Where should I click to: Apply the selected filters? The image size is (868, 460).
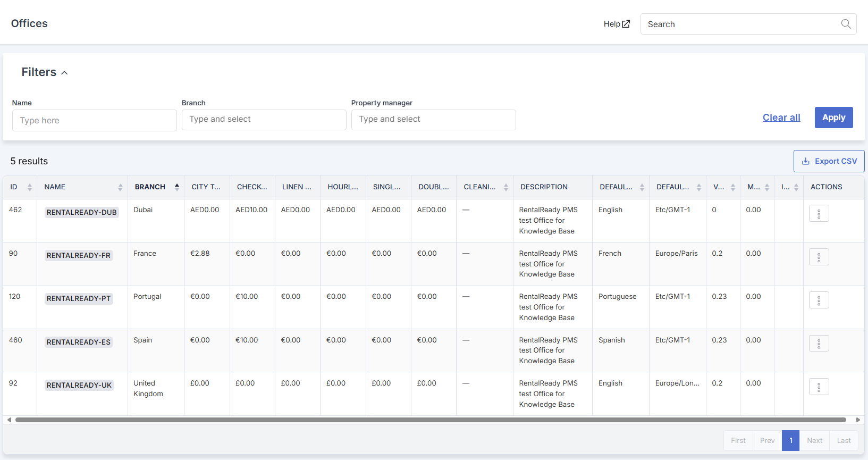click(833, 118)
